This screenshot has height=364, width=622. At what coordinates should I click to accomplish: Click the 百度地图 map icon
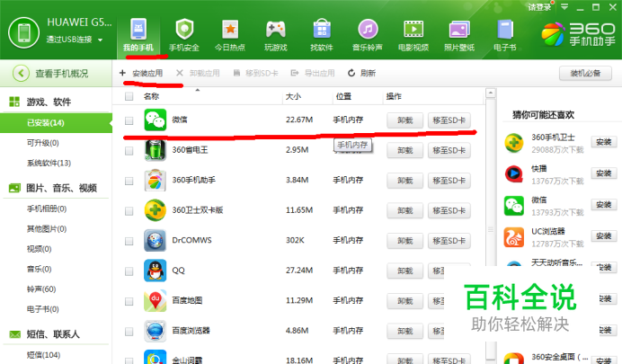click(x=155, y=300)
